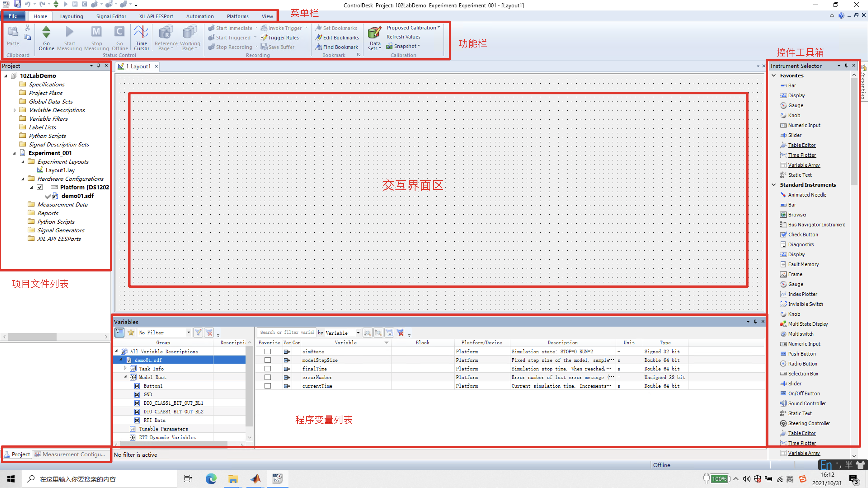The image size is (868, 488).
Task: Toggle Favorite checkbox for simState
Action: 268,352
